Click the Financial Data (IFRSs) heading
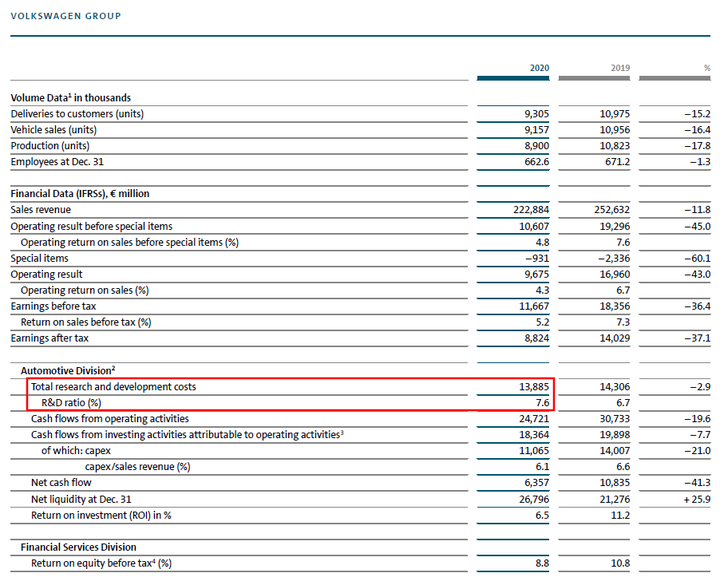This screenshot has width=720, height=585. coord(80,194)
